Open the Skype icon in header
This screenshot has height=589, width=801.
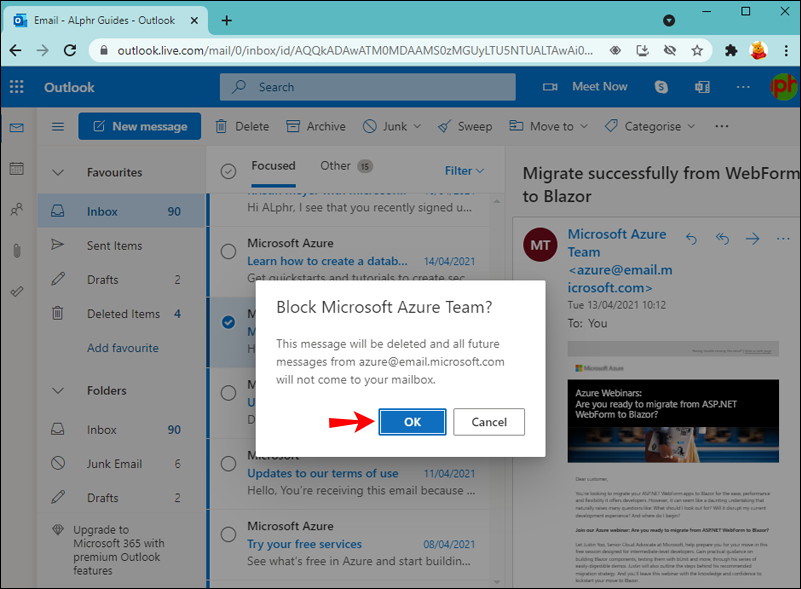(x=661, y=87)
